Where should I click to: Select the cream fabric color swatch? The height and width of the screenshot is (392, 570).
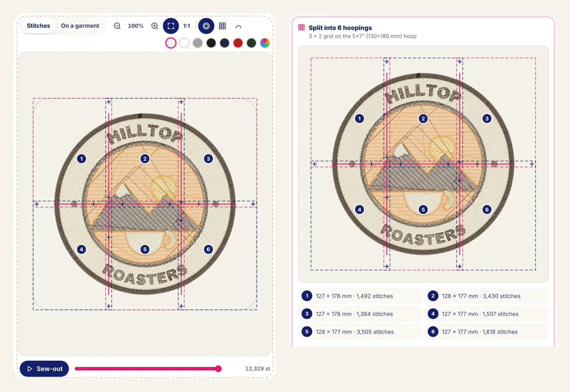coord(171,43)
